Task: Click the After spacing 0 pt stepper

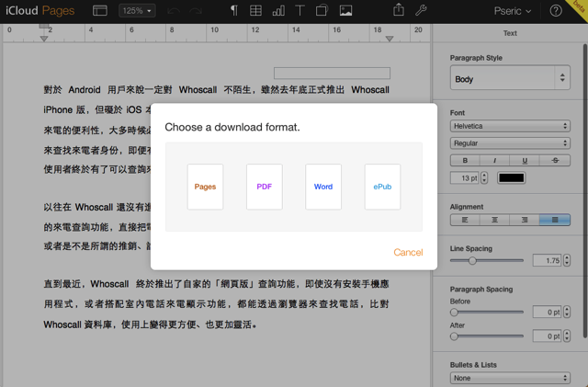Action: tap(567, 336)
